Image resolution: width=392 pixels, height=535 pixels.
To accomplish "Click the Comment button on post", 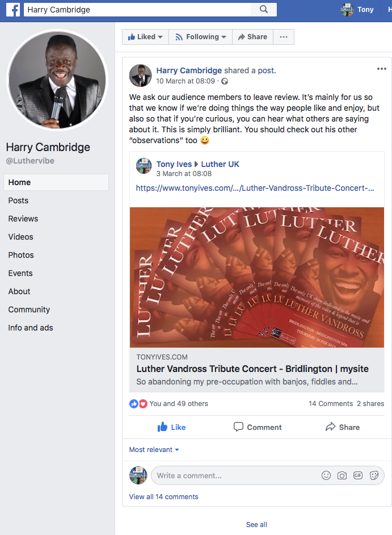I will [258, 427].
